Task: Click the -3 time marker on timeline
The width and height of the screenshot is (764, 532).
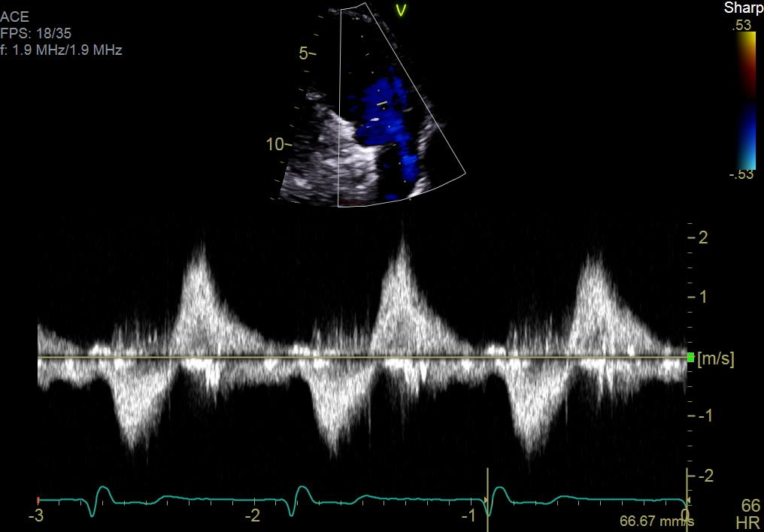Action: tap(35, 516)
